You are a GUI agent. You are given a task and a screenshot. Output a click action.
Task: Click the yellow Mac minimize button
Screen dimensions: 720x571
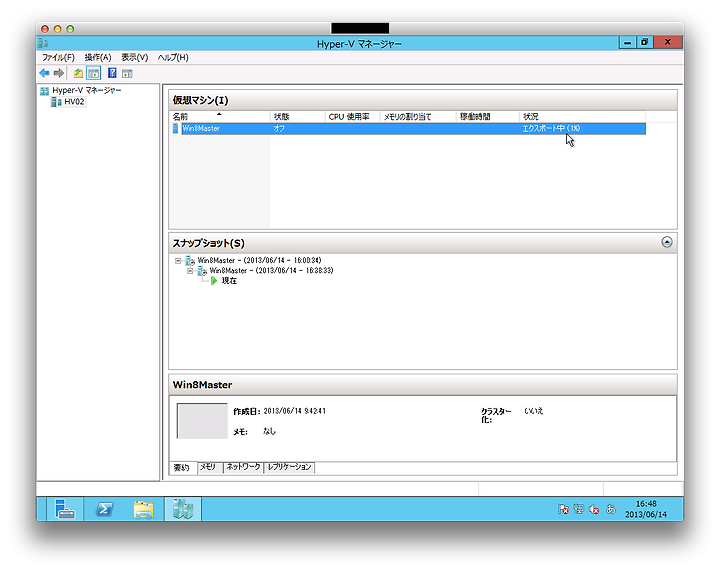(57, 29)
